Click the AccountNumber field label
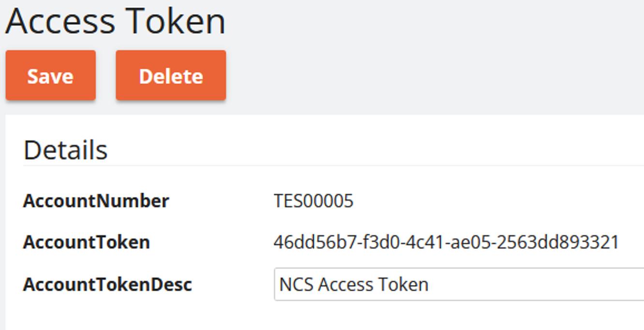Viewport: 644px width, 330px height. pos(96,201)
